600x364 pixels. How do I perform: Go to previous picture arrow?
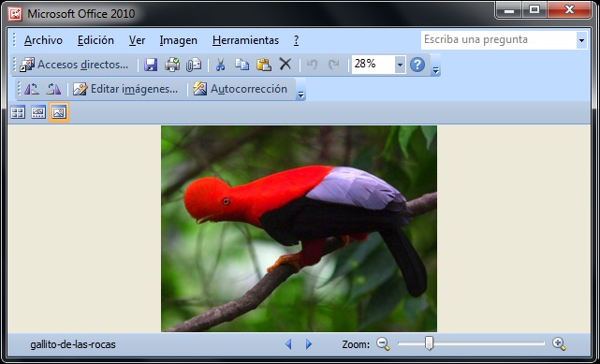(x=288, y=344)
